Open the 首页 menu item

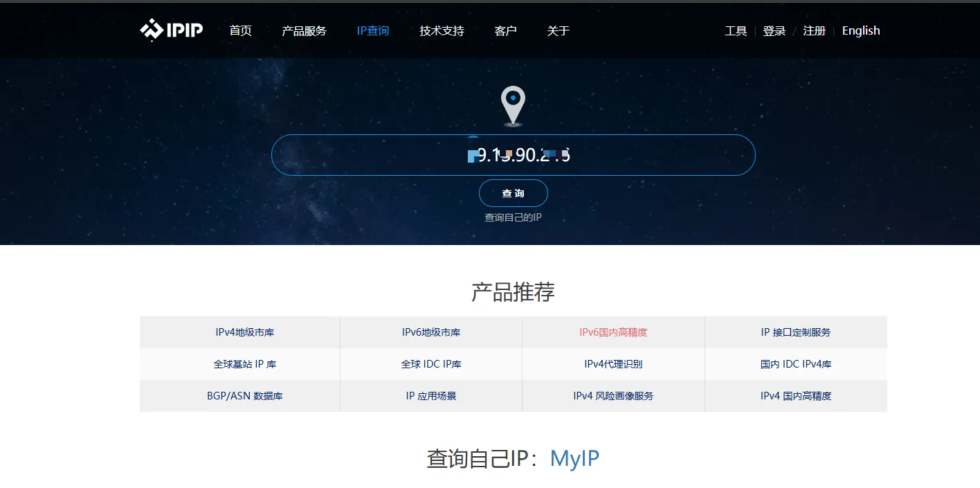(x=240, y=30)
